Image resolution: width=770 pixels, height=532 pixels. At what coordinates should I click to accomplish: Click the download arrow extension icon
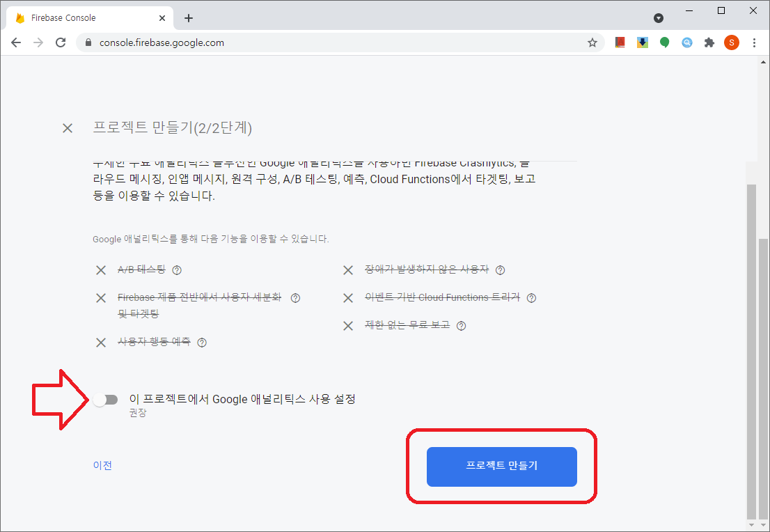pyautogui.click(x=643, y=42)
